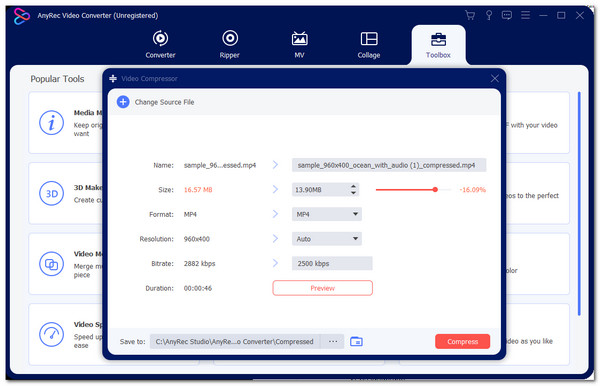Increase size with stepper up arrow
The height and width of the screenshot is (386, 600).
(354, 186)
